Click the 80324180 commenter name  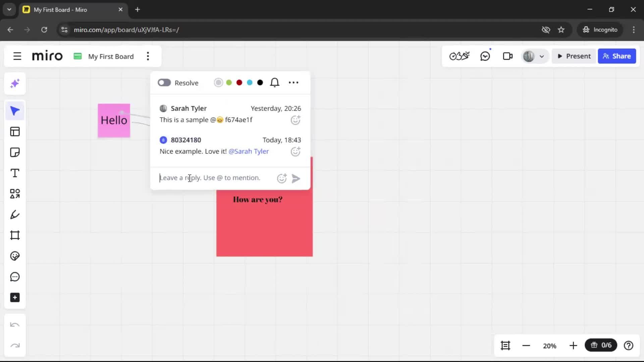tap(186, 140)
